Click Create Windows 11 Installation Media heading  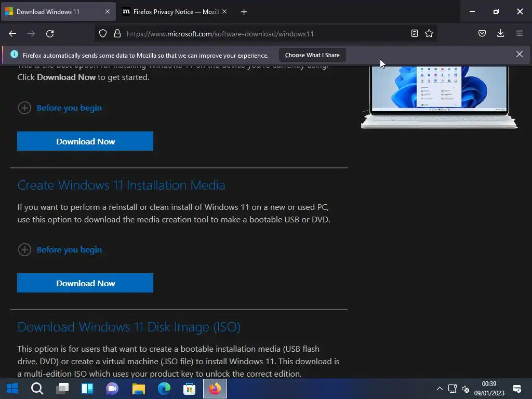click(x=121, y=185)
